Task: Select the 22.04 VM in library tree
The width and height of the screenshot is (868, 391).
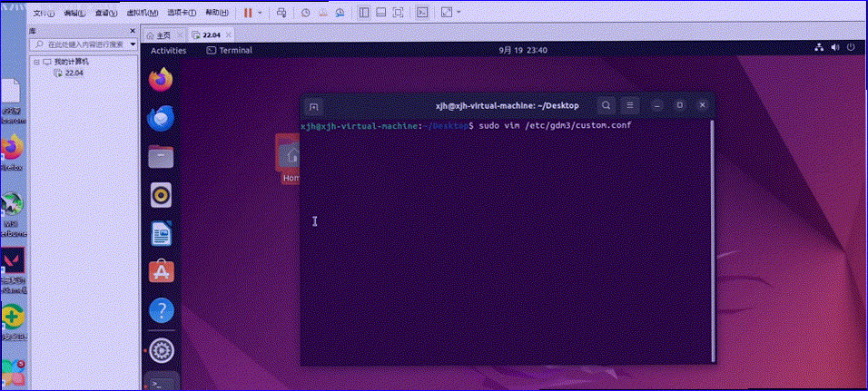Action: tap(74, 73)
